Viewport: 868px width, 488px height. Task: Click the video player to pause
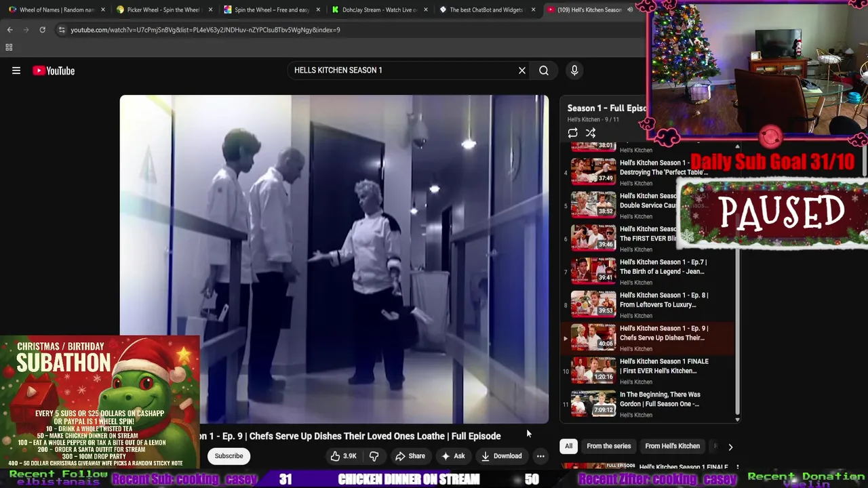pyautogui.click(x=334, y=259)
